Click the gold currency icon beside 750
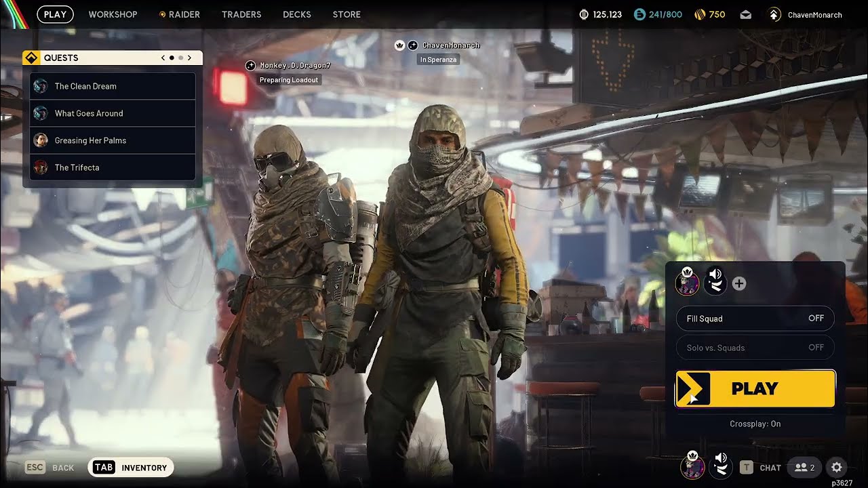The image size is (868, 488). point(700,14)
